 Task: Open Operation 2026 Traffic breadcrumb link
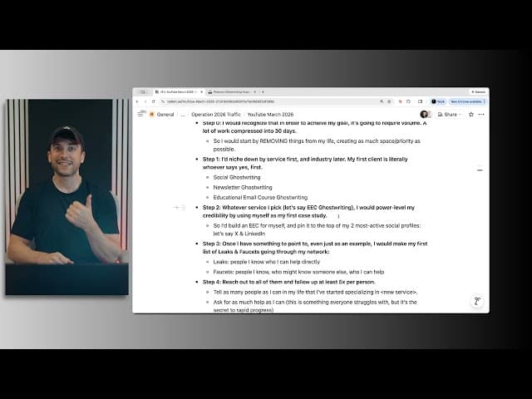(216, 115)
